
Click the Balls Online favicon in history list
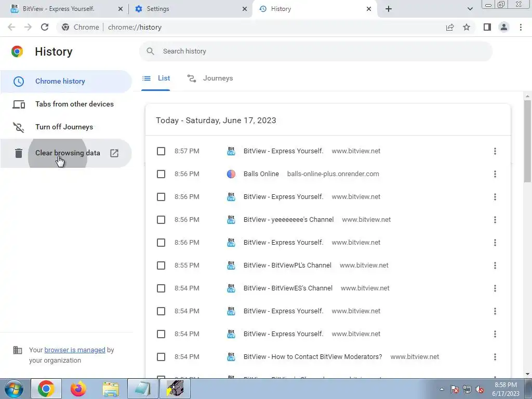(x=231, y=174)
